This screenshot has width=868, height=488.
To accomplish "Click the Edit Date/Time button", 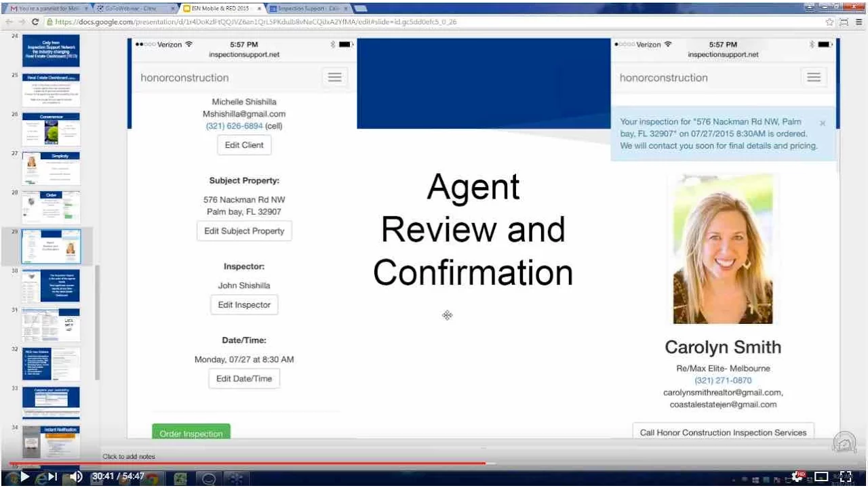I will coord(244,379).
